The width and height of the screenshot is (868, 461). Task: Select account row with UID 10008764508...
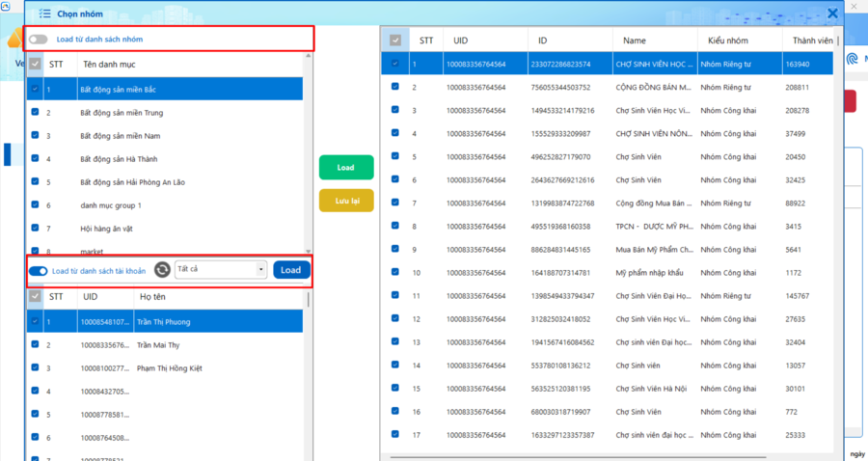click(164, 438)
